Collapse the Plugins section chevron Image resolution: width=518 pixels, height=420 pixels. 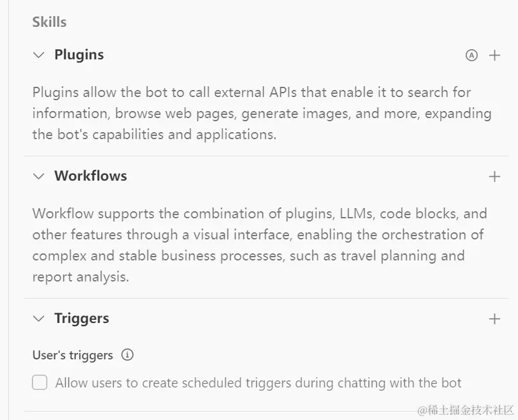[39, 56]
